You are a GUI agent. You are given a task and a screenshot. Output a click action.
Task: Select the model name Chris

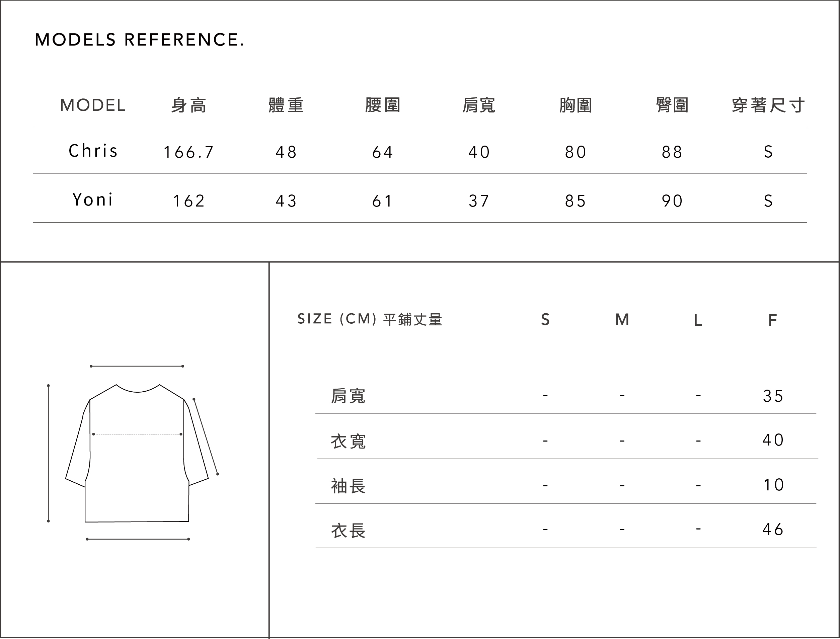tap(93, 151)
